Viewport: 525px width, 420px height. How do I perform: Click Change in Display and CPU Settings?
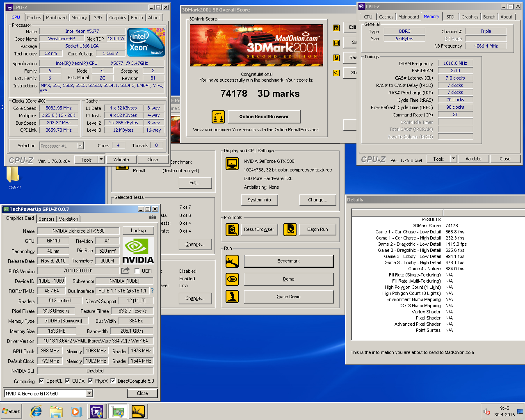point(317,200)
